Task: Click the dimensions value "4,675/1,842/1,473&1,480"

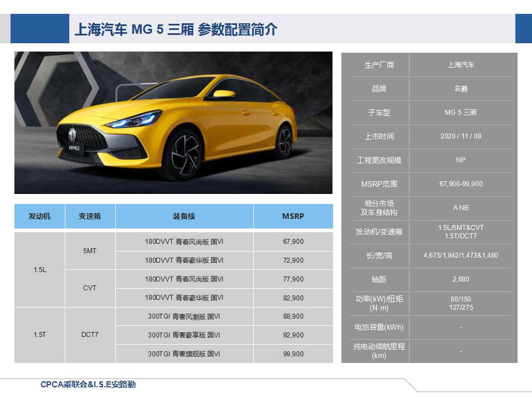Action: tap(461, 255)
